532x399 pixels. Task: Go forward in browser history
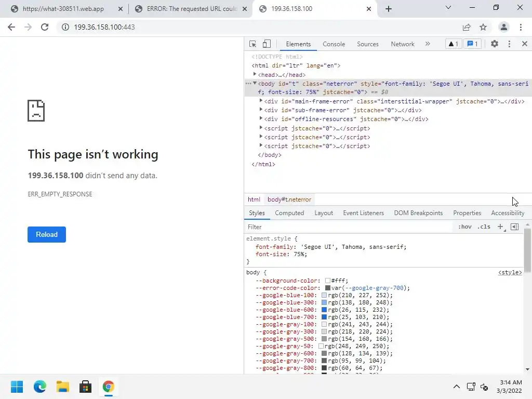coord(28,27)
